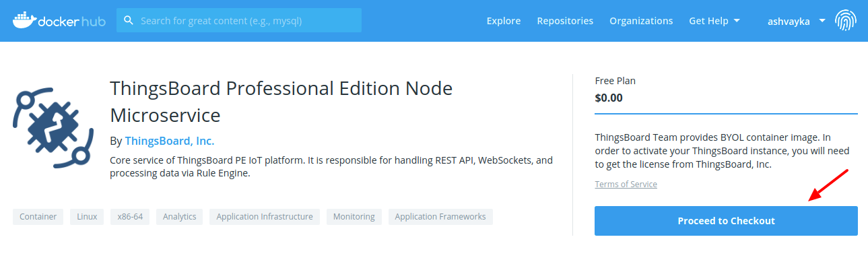Viewport: 868px width, 264px height.
Task: Go to Repositories in top navigation
Action: (565, 21)
